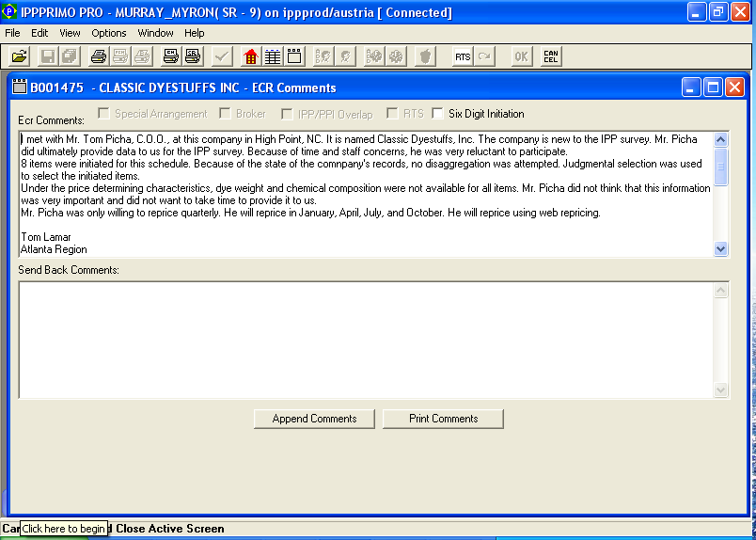Click the table grid toolbar icon
The height and width of the screenshot is (540, 756).
[x=273, y=56]
